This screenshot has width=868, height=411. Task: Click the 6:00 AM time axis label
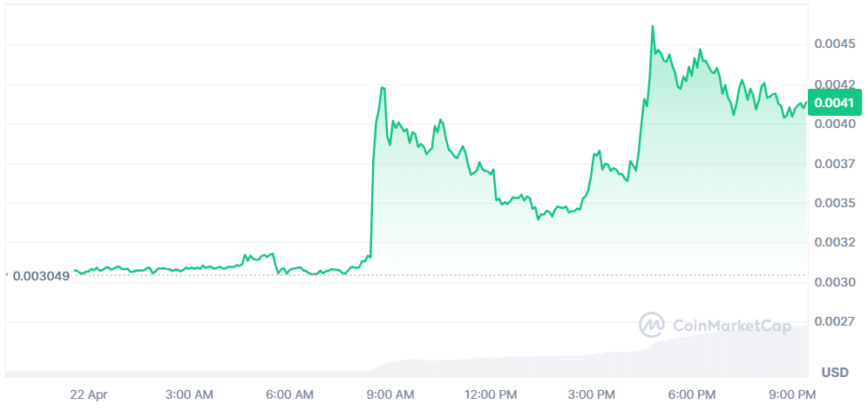point(290,394)
